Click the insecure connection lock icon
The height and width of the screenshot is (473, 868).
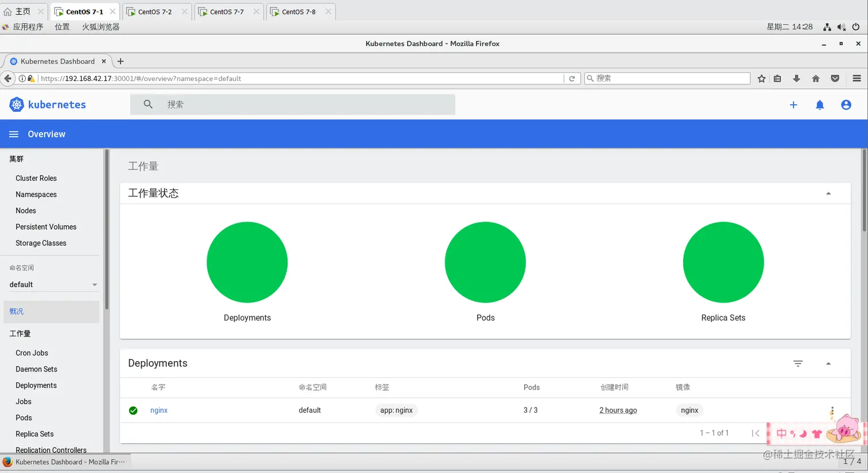31,79
